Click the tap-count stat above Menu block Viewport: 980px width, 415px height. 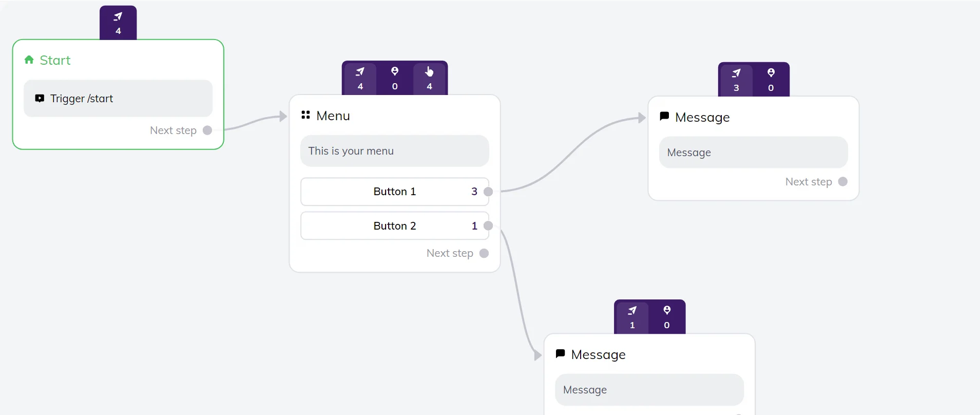[x=430, y=78]
